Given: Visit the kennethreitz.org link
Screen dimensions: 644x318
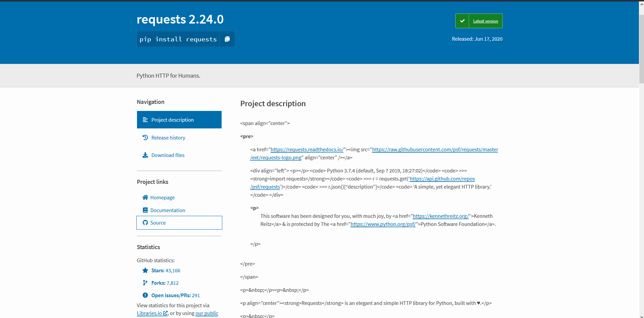Looking at the screenshot, I should (441, 216).
